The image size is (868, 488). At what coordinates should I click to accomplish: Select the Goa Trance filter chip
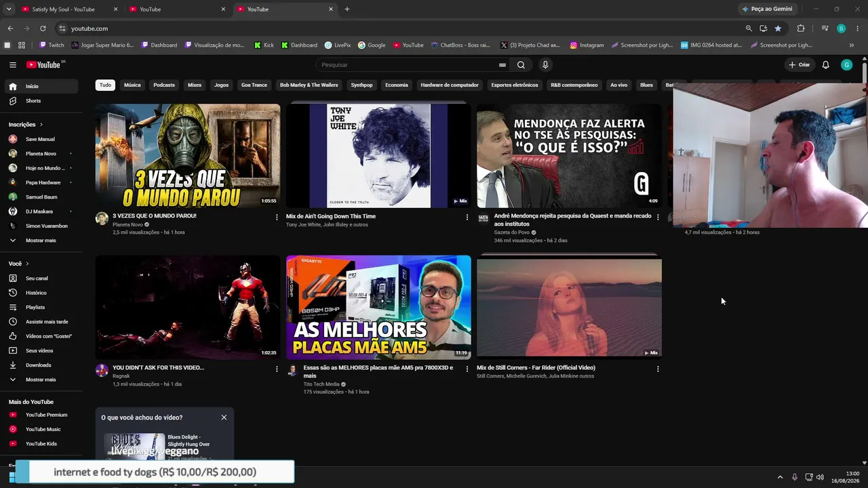pyautogui.click(x=254, y=85)
